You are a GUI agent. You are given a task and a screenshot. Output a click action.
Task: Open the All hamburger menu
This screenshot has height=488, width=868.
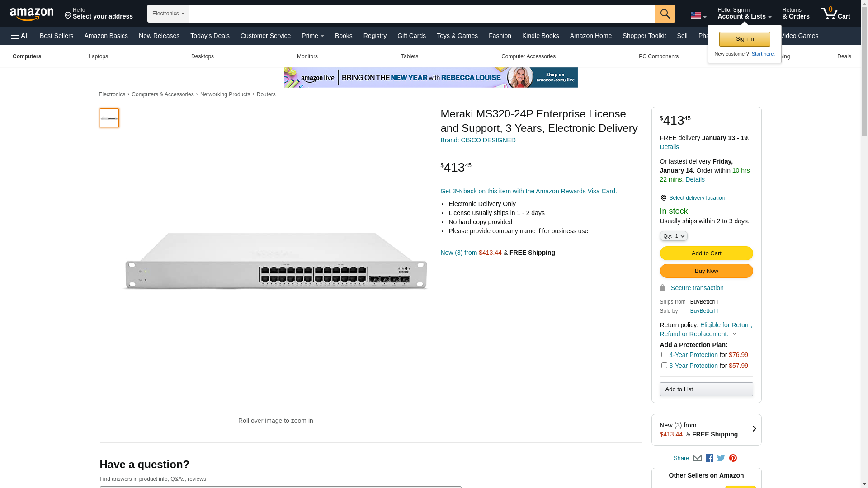(x=20, y=36)
